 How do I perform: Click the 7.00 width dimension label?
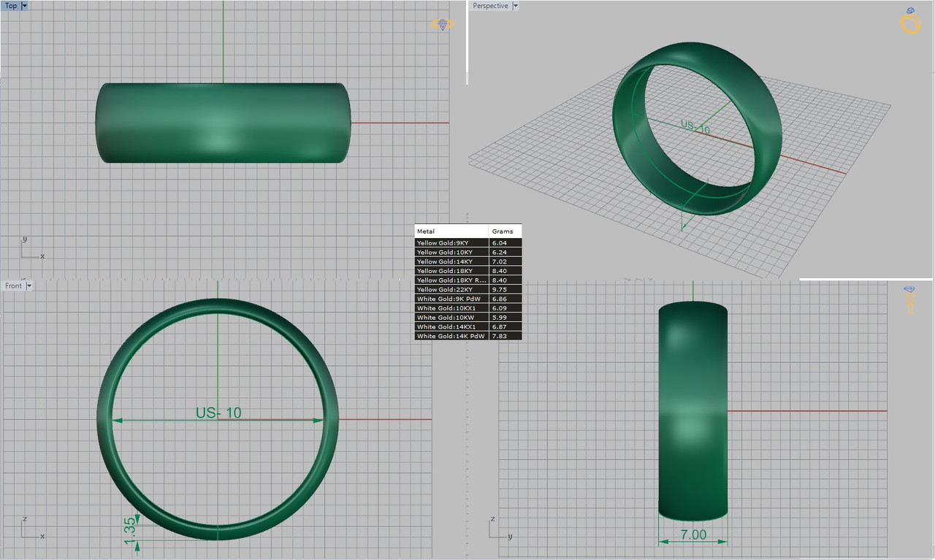(x=693, y=534)
